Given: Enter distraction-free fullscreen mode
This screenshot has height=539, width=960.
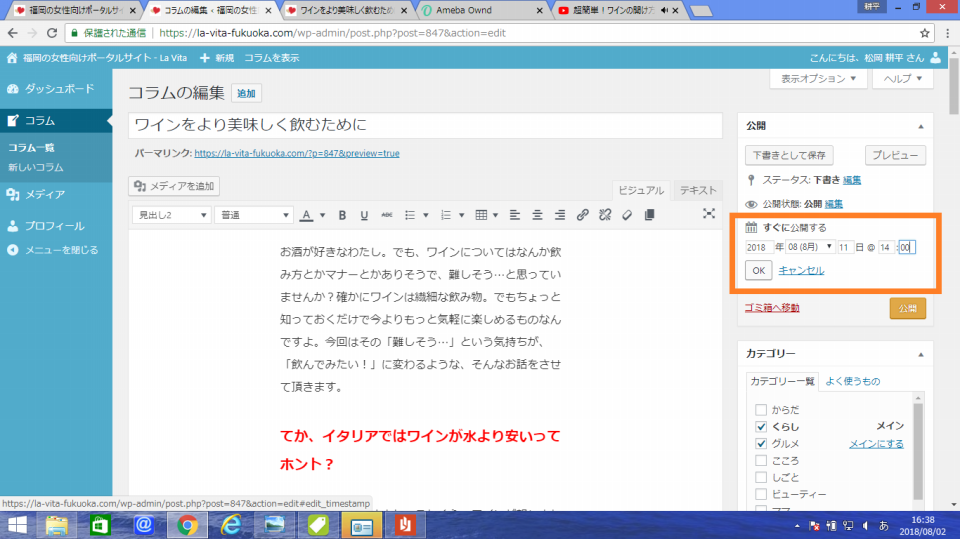Looking at the screenshot, I should [708, 213].
